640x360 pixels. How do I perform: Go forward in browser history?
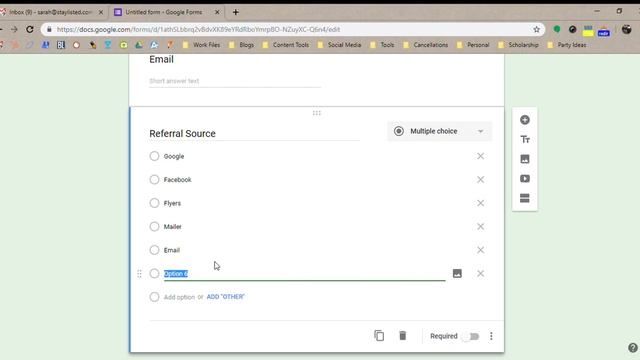click(x=14, y=29)
